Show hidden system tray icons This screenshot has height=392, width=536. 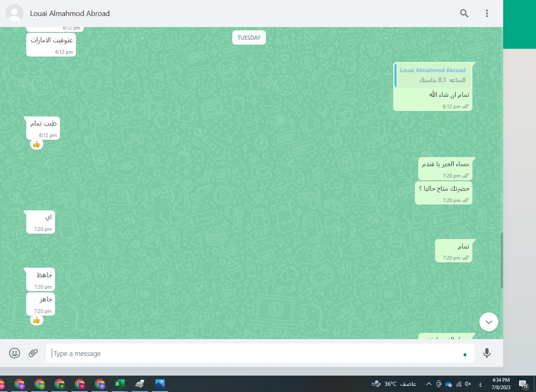coord(428,384)
